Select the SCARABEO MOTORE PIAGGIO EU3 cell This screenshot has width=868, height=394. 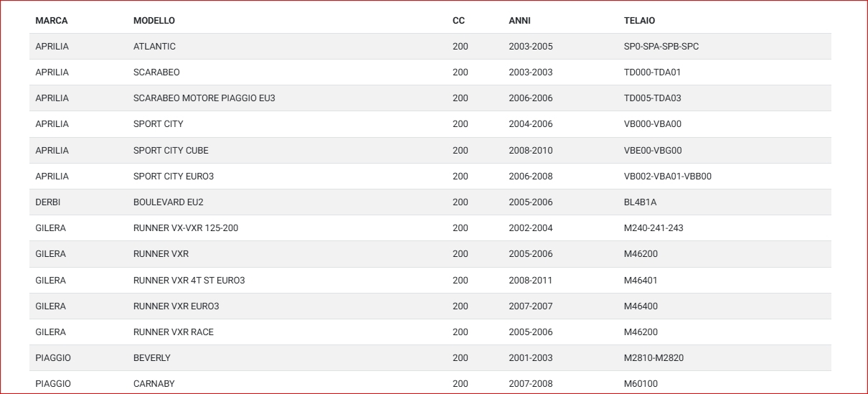point(204,98)
